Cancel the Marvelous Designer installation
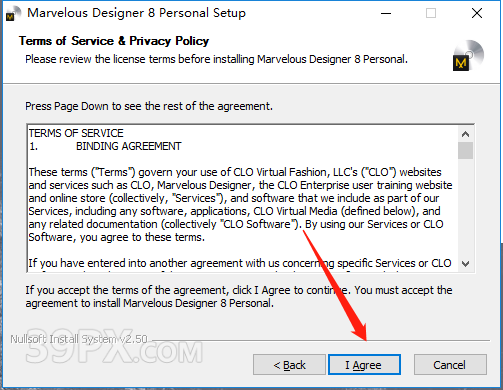This screenshot has height=390, width=503. pos(450,365)
